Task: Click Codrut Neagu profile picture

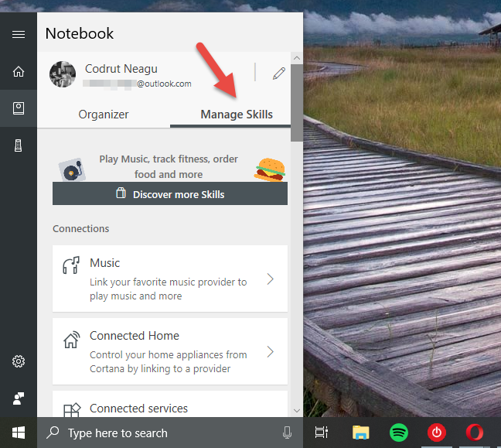Action: (63, 74)
